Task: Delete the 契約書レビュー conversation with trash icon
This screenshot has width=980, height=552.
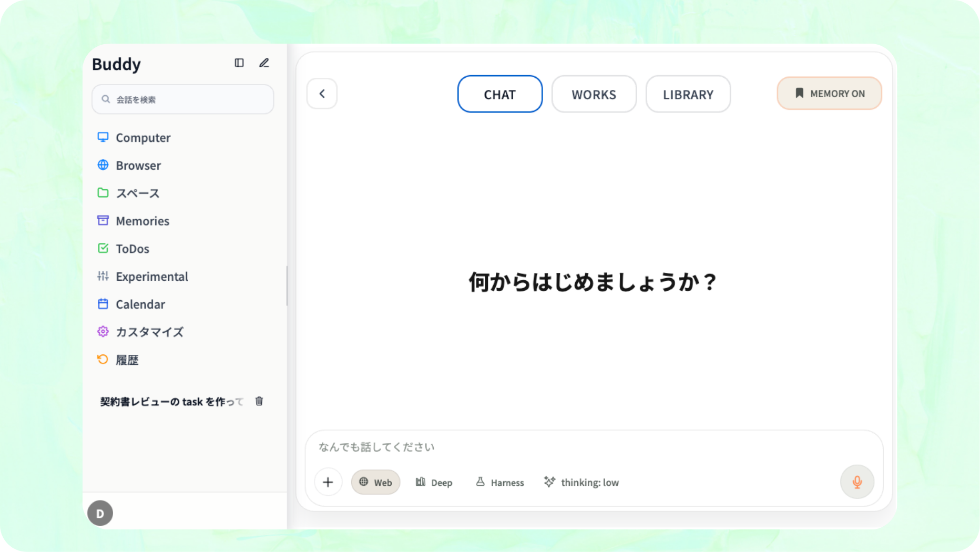Action: click(259, 402)
